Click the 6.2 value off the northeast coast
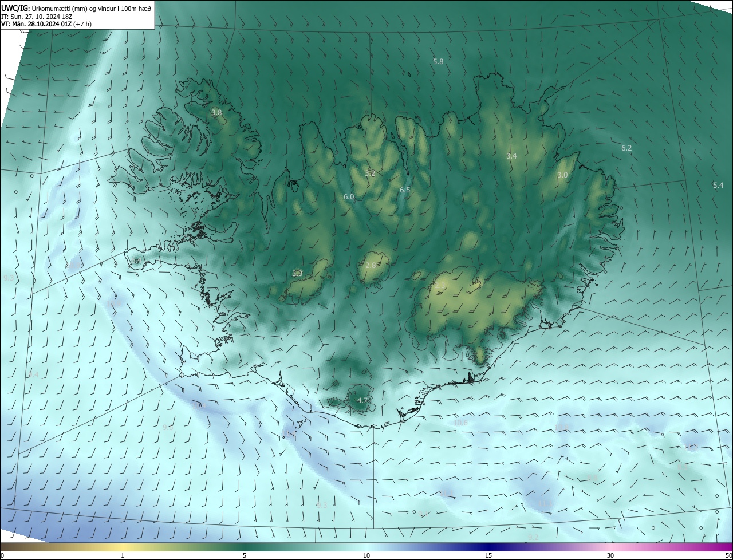The height and width of the screenshot is (560, 733). (x=626, y=148)
